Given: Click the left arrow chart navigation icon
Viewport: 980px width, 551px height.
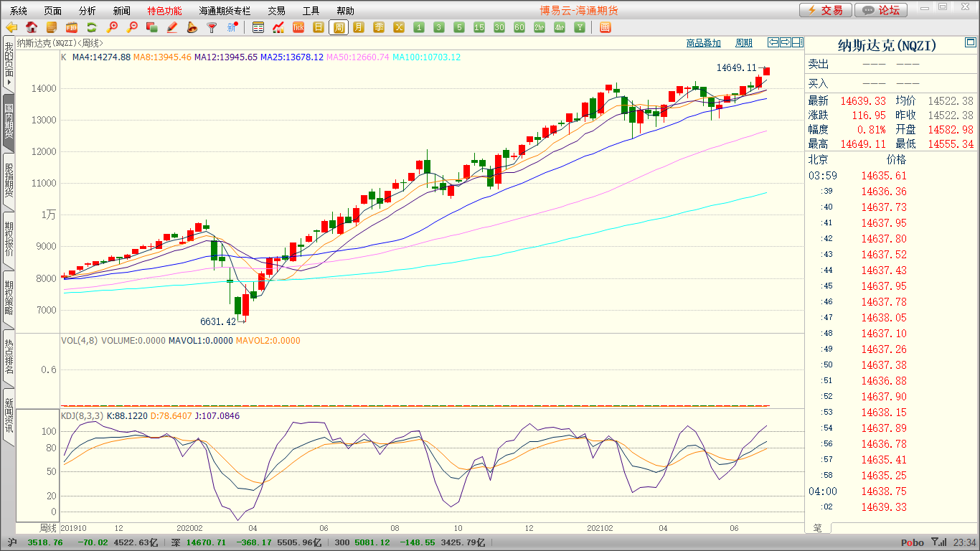Looking at the screenshot, I should pos(773,42).
